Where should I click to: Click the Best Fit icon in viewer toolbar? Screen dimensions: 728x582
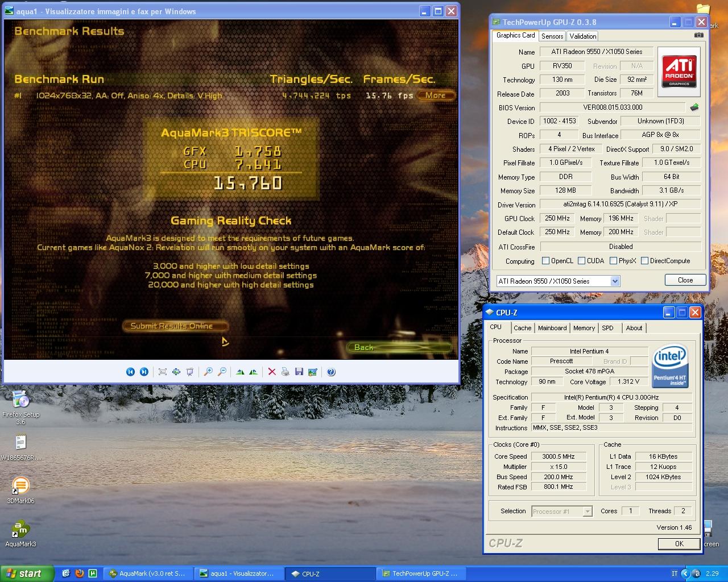coord(163,372)
